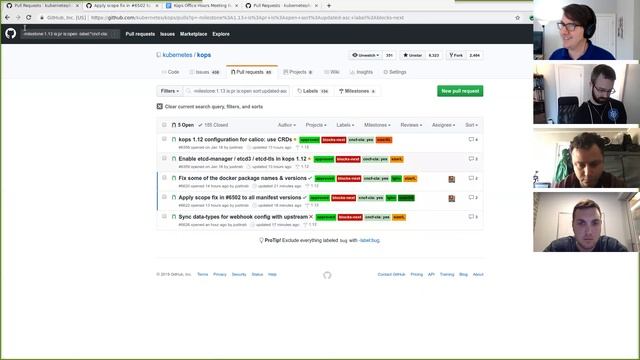Expand the Reviews filter dropdown
The image size is (640, 360).
[411, 125]
